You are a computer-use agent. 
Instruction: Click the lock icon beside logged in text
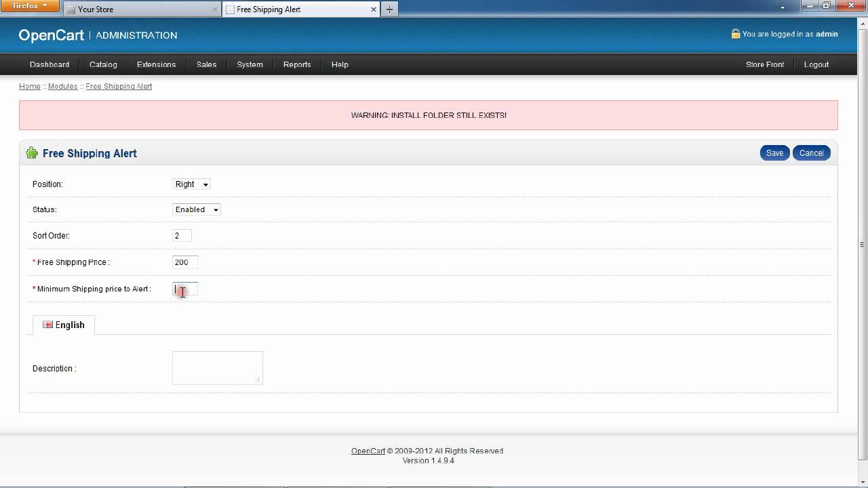coord(735,34)
